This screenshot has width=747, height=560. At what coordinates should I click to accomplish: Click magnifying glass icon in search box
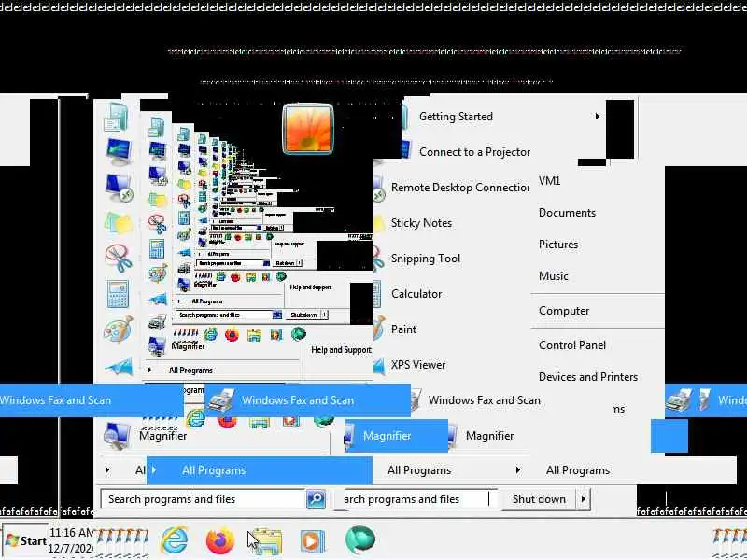coord(316,499)
